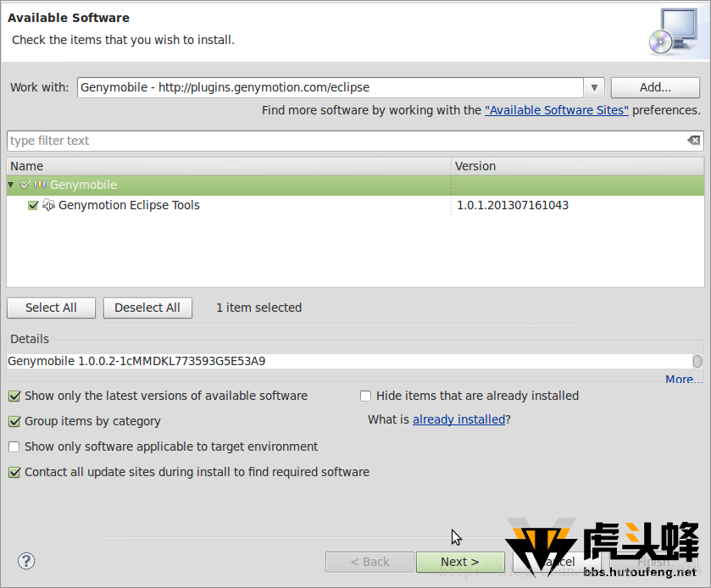Click the help question mark icon

pos(26,561)
